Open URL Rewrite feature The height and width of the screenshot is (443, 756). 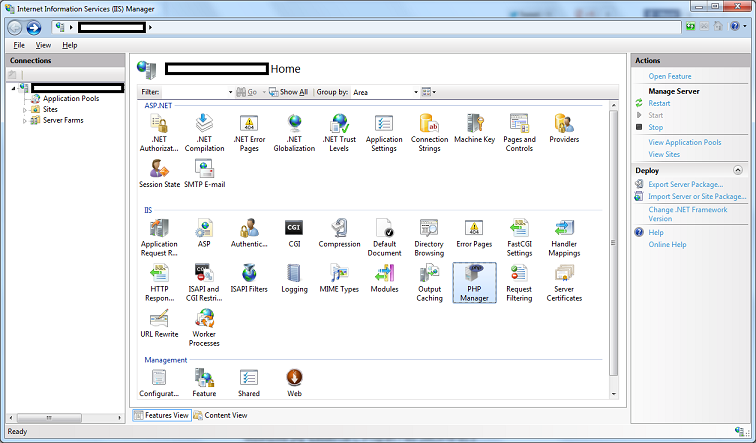159,323
